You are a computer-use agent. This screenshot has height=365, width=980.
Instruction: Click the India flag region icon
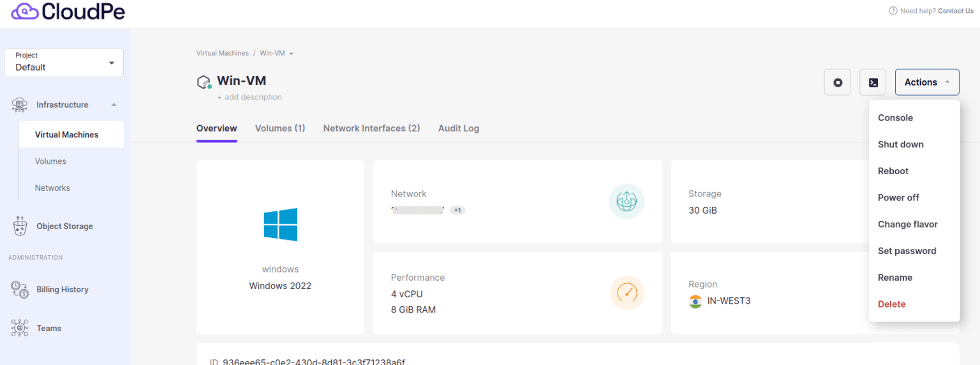click(x=695, y=301)
